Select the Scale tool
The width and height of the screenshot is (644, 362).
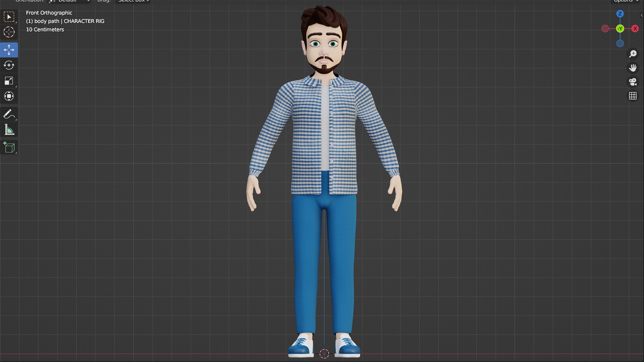click(9, 81)
